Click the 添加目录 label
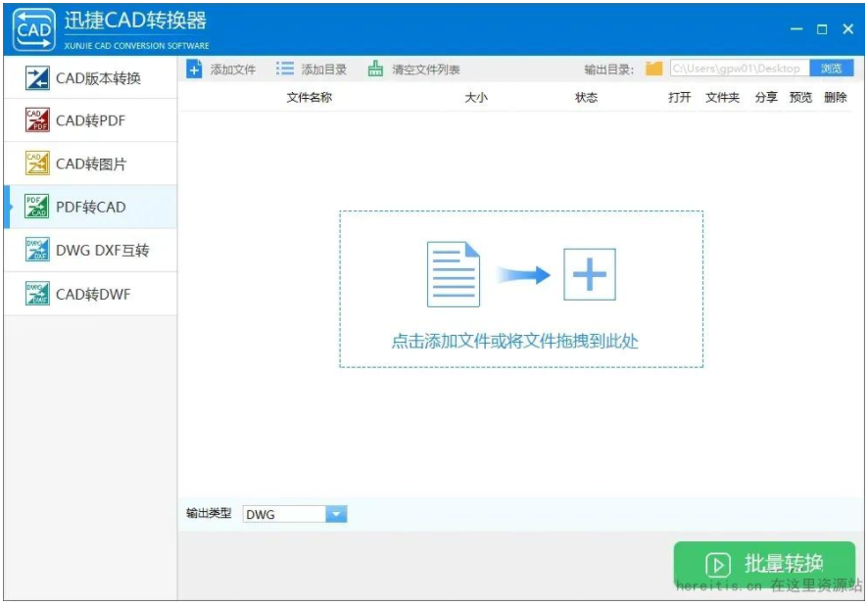The image size is (868, 606). (324, 70)
